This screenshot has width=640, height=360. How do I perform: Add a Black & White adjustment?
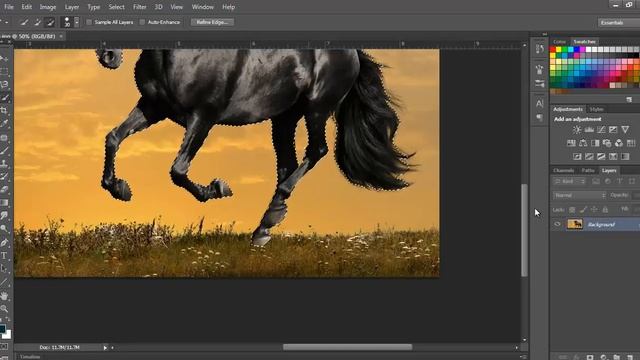click(x=595, y=143)
